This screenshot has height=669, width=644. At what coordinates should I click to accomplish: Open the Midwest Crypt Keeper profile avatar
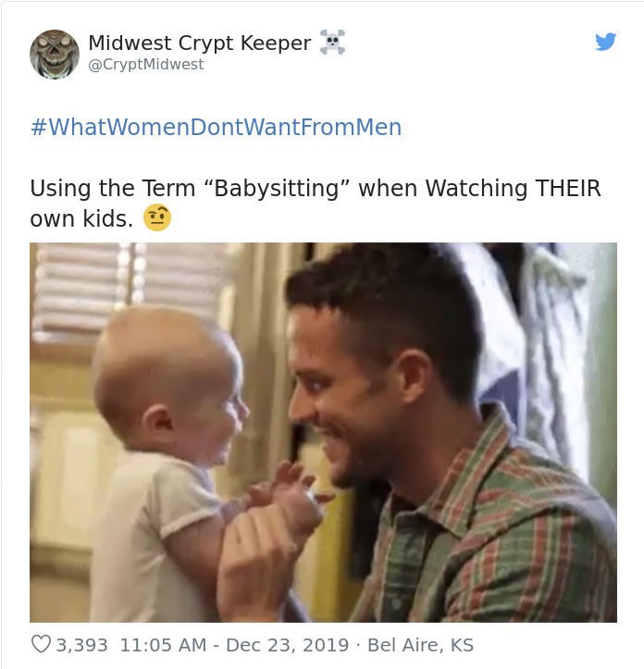[55, 55]
